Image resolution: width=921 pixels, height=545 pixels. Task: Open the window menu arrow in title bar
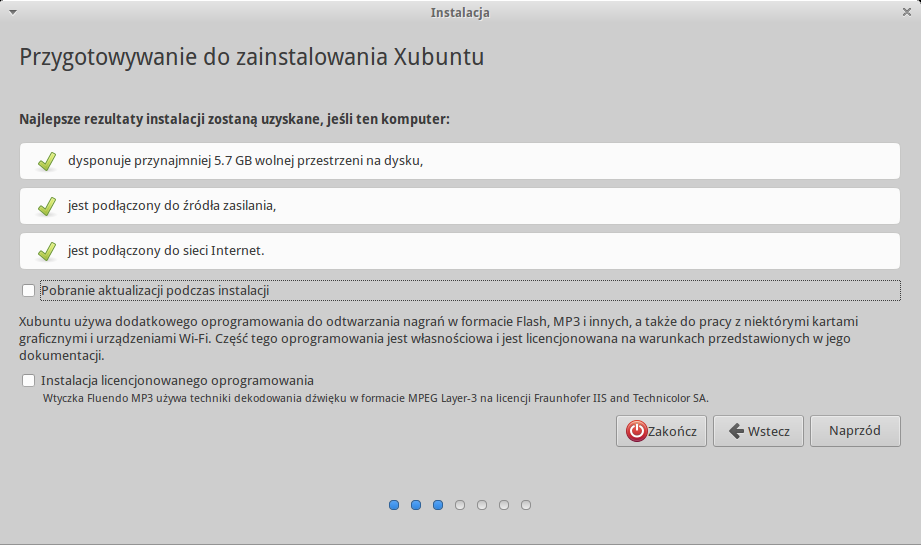(12, 12)
